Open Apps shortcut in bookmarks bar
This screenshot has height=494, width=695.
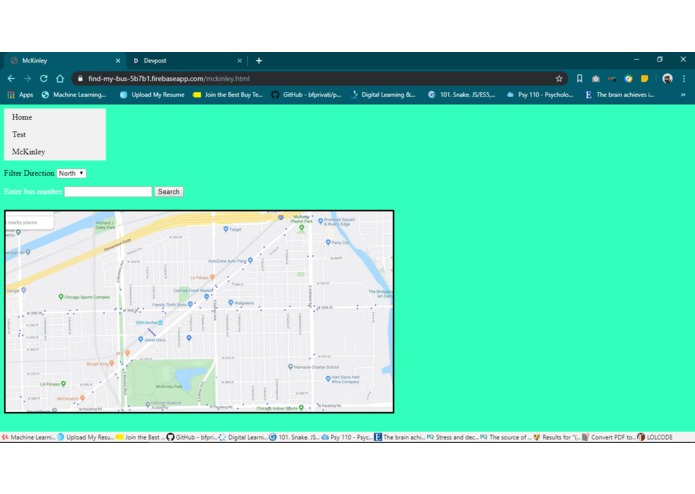point(20,95)
